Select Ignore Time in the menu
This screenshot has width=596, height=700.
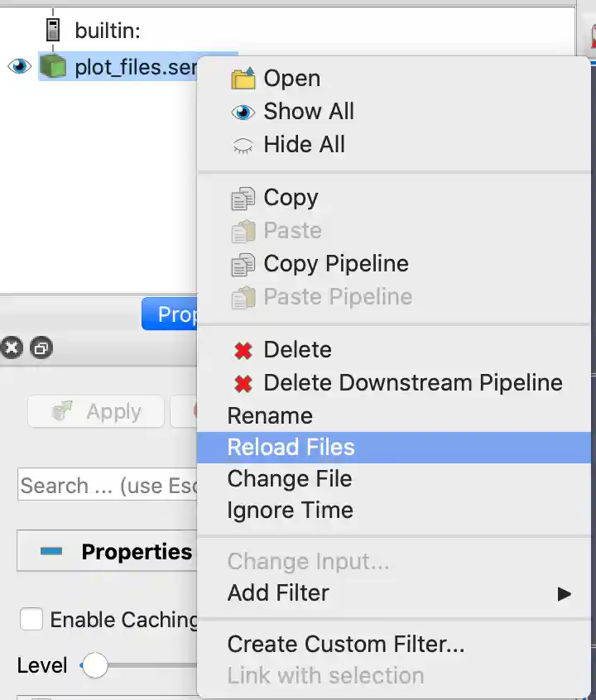pyautogui.click(x=290, y=511)
